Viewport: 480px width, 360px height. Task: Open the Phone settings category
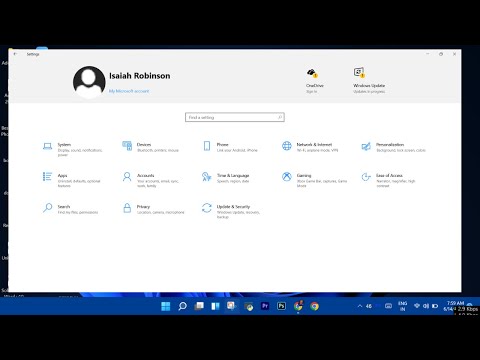[x=230, y=147]
